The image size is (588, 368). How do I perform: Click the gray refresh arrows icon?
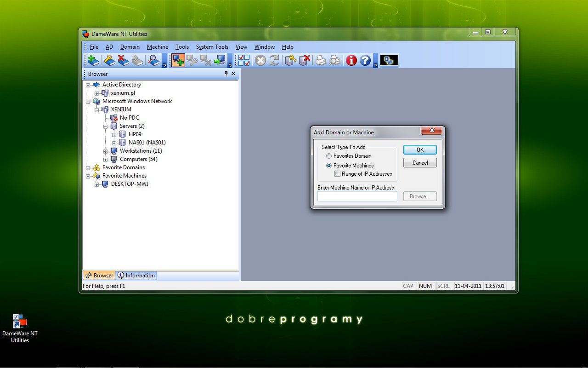pos(274,60)
